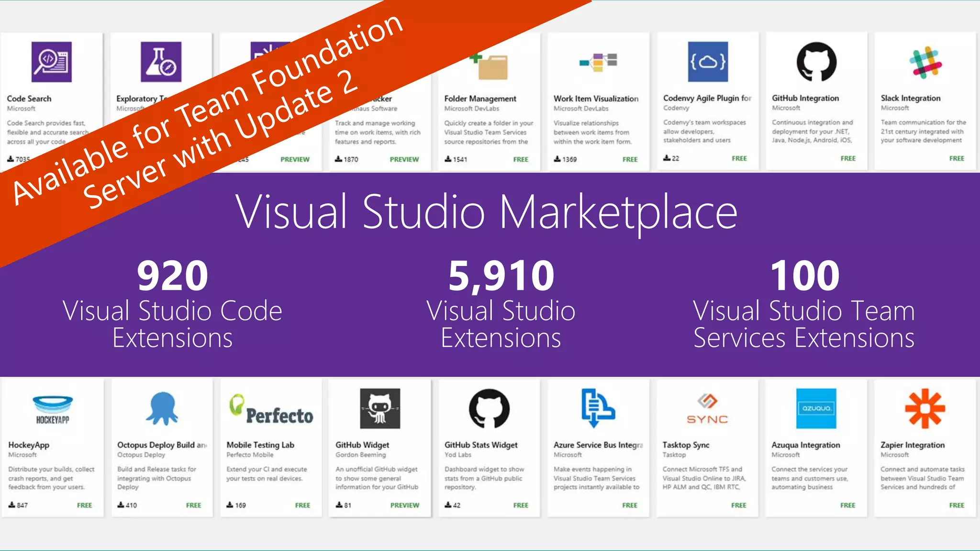Open the GitHub Stats Widget title

[x=481, y=445]
